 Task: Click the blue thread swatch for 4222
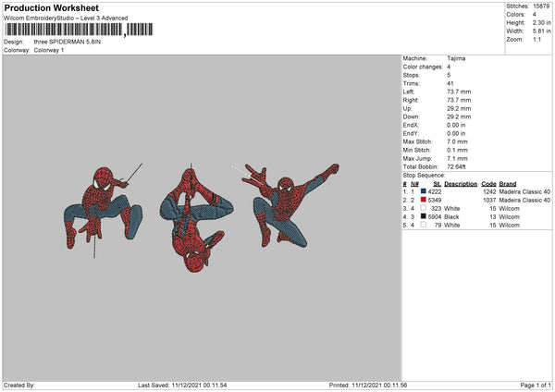pos(424,191)
